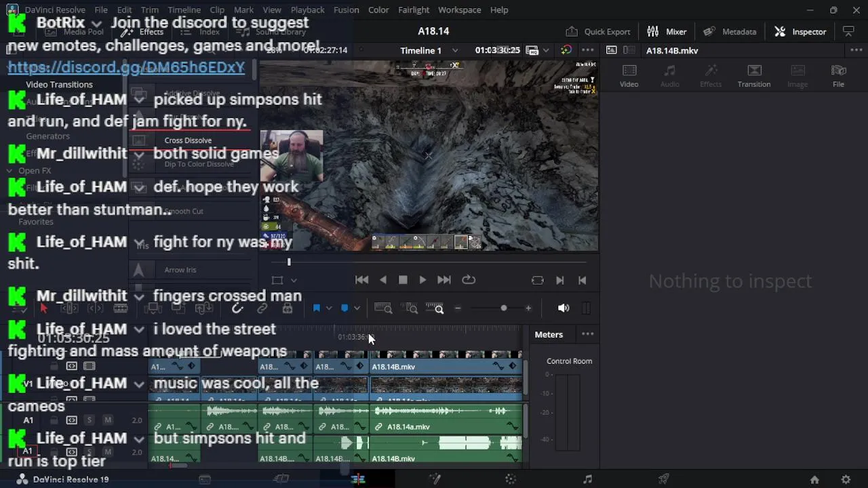The width and height of the screenshot is (868, 488).
Task: Open the File menu
Action: pyautogui.click(x=101, y=9)
